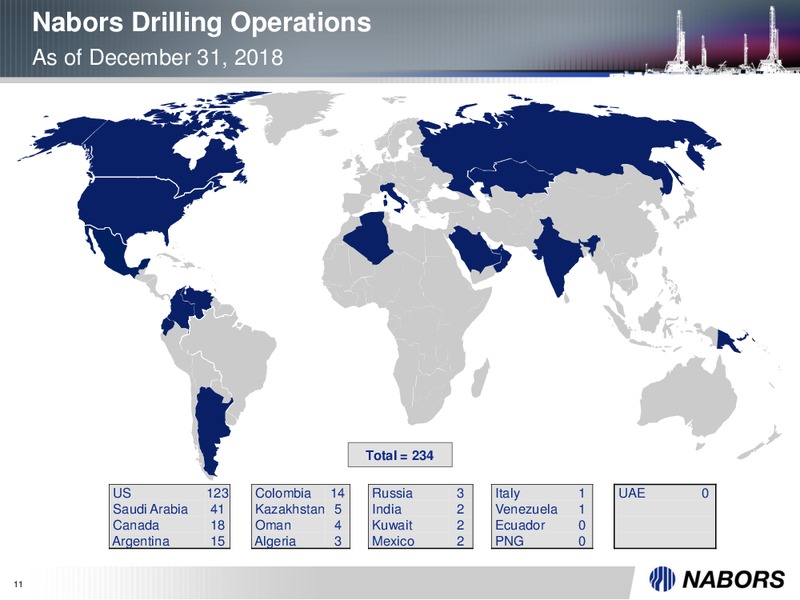The image size is (800, 600).
Task: Click the slide title 'Nabors Drilling Operations'
Action: point(202,22)
